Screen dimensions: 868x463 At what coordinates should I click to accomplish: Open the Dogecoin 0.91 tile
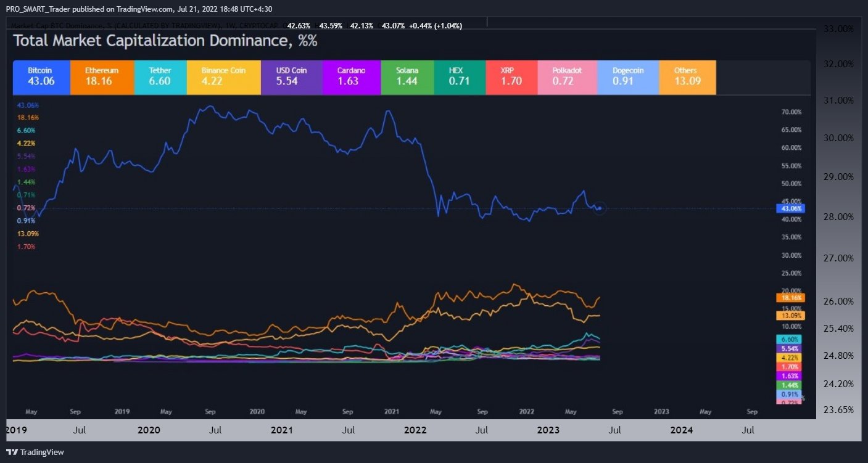(628, 77)
